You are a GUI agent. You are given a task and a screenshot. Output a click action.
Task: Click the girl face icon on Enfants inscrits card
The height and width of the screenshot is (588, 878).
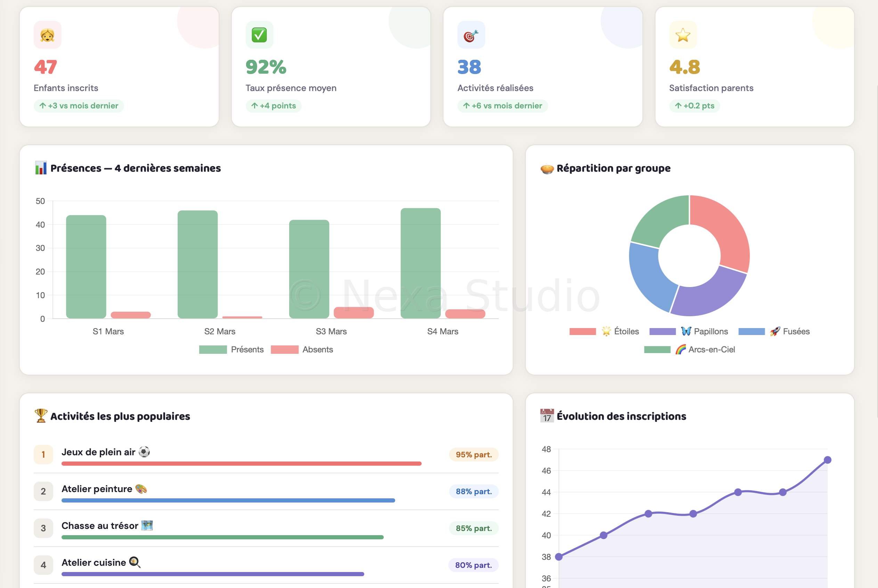tap(48, 35)
